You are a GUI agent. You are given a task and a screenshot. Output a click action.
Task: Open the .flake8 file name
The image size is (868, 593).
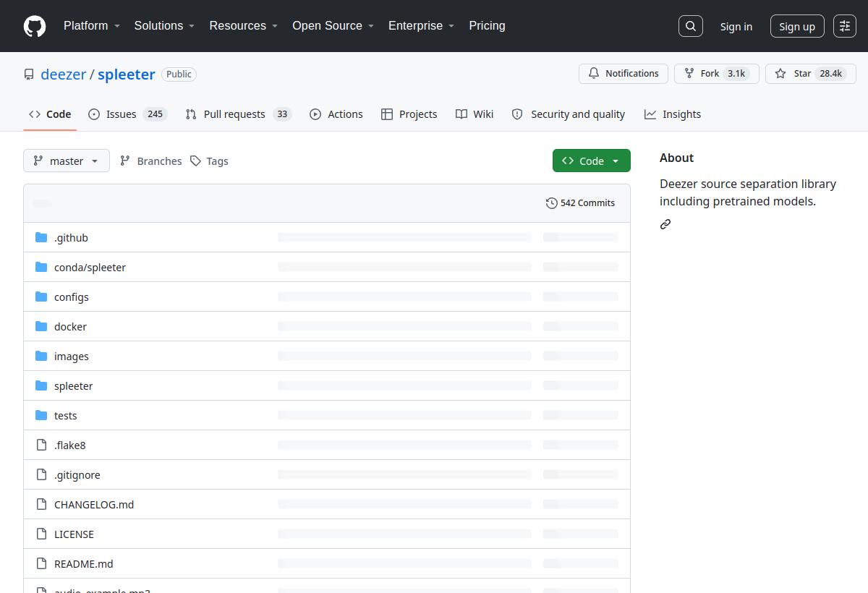69,445
